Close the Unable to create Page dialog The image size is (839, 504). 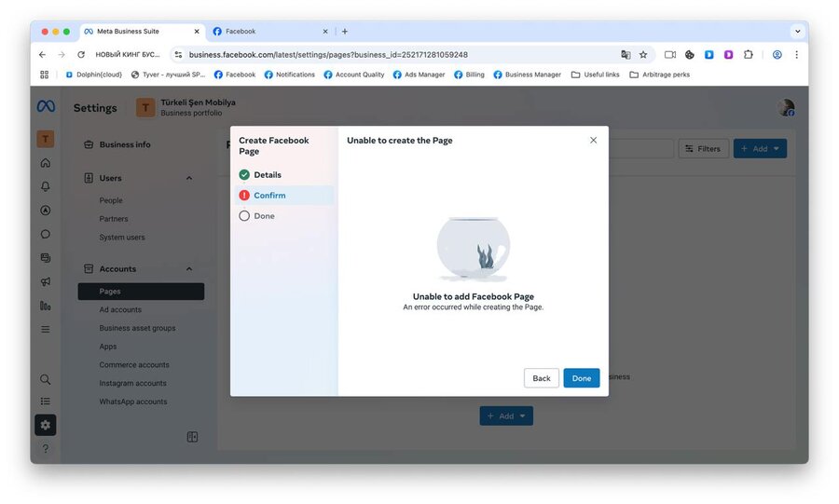(x=594, y=140)
